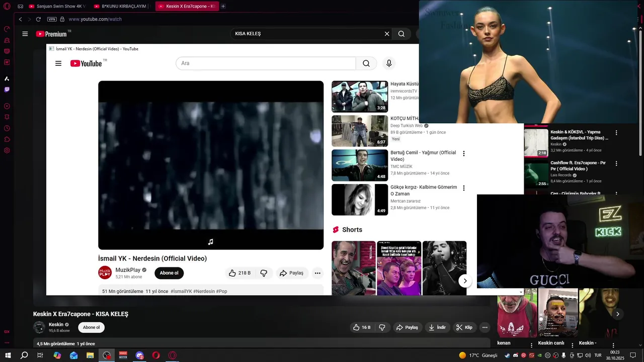Open VoiceMeeter from taskbar
The height and width of the screenshot is (362, 644).
pos(123,355)
